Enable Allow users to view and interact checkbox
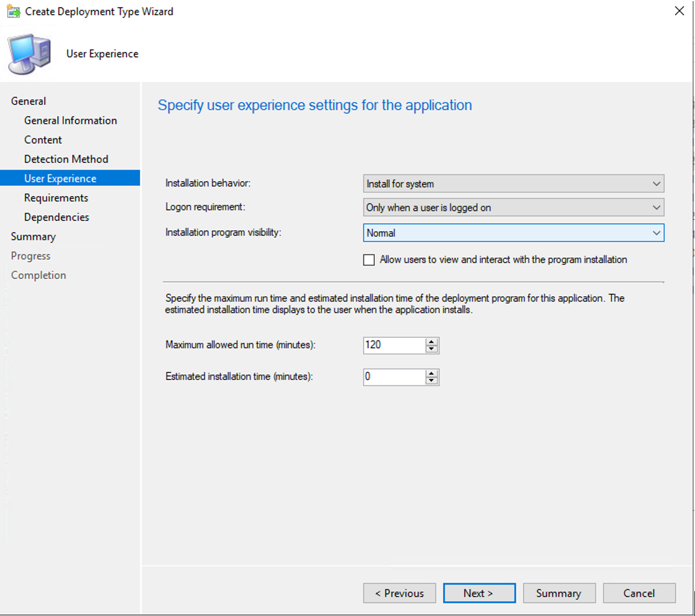 pyautogui.click(x=369, y=260)
